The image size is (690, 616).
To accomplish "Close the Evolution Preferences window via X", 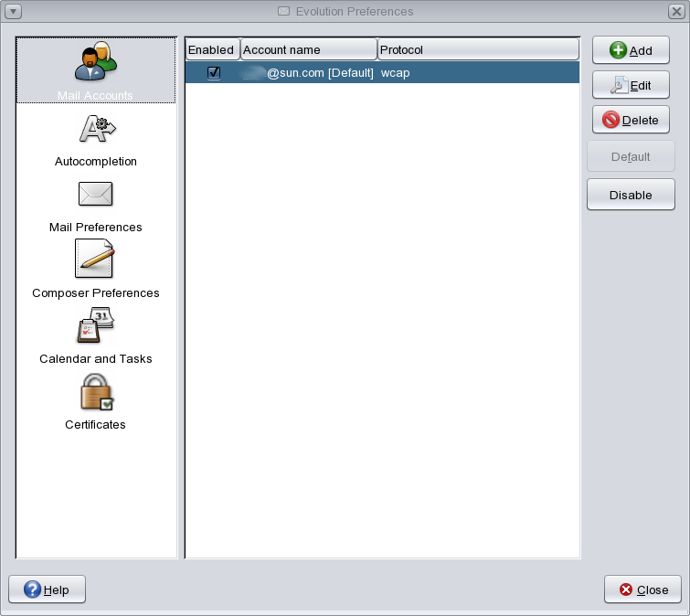I will (676, 12).
